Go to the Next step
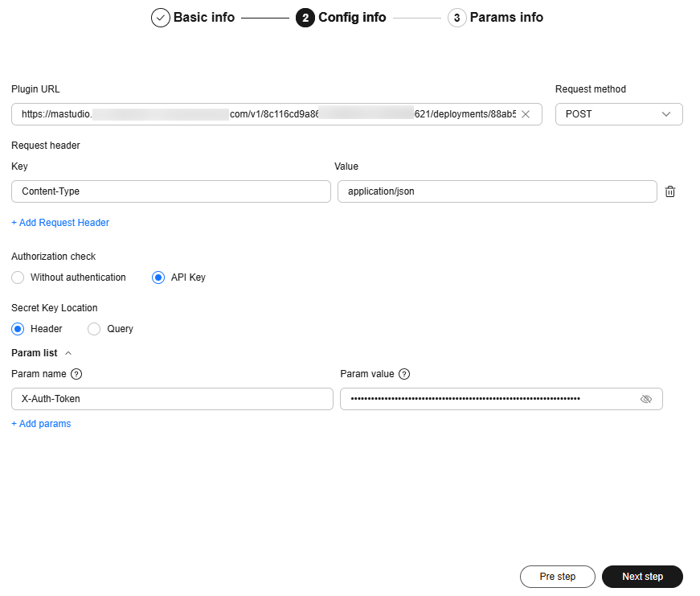Screen dimensions: 700x596 click(x=642, y=577)
